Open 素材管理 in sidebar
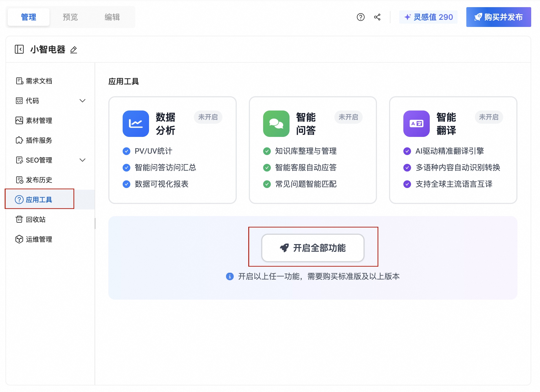The width and height of the screenshot is (540, 392). (50, 120)
